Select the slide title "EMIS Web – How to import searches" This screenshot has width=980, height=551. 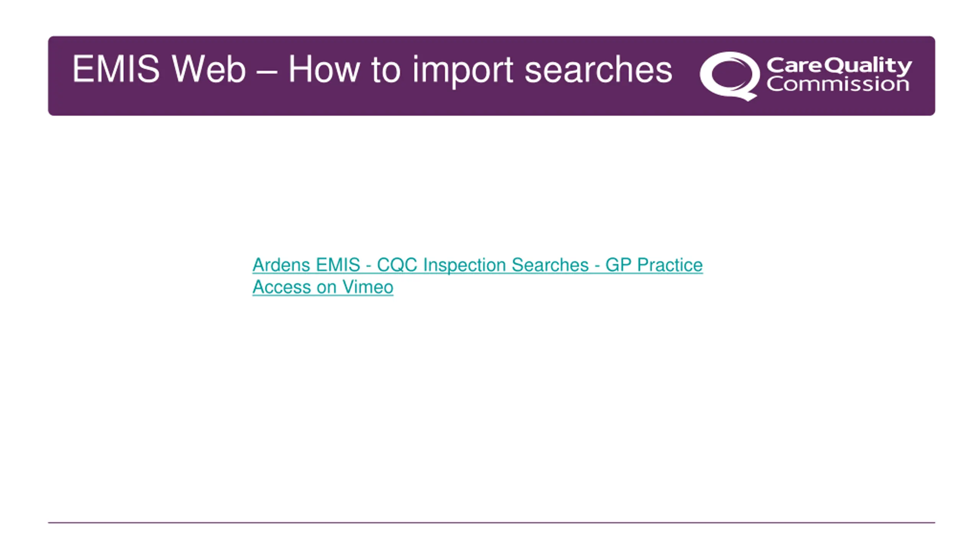[x=372, y=69]
